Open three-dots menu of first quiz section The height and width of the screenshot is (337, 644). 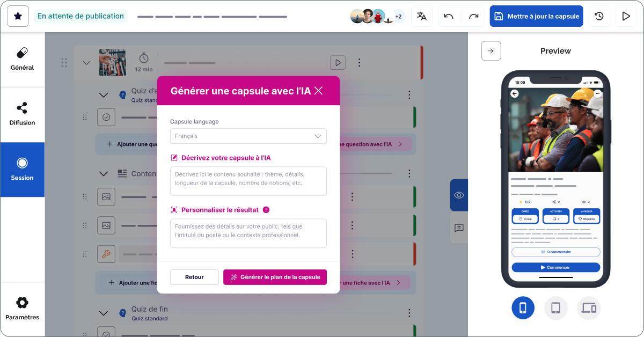(409, 95)
